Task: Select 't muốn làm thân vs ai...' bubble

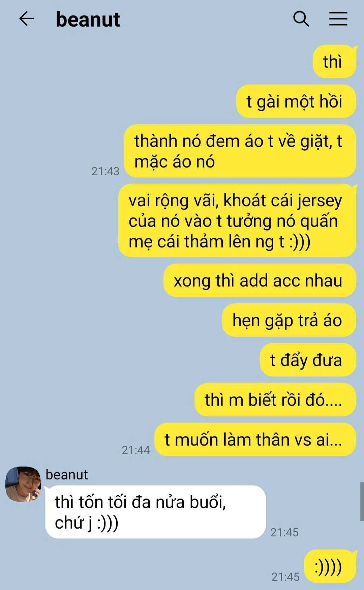Action: (255, 440)
